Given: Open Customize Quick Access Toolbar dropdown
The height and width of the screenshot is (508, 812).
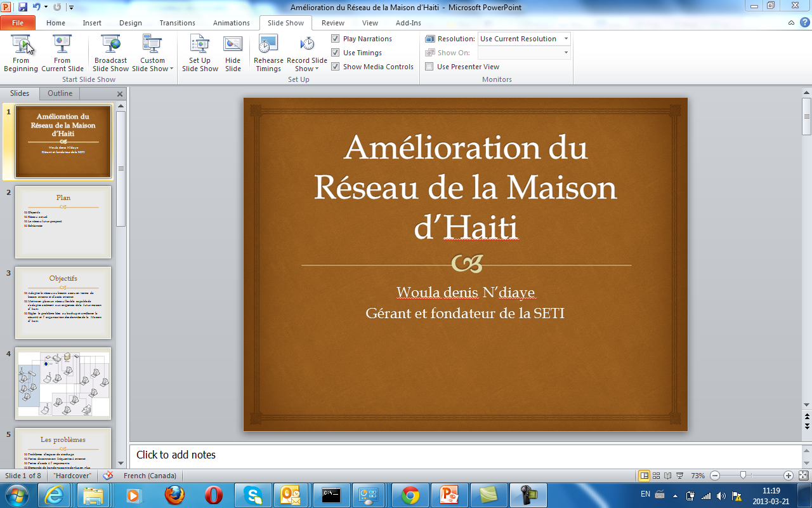Looking at the screenshot, I should point(71,8).
